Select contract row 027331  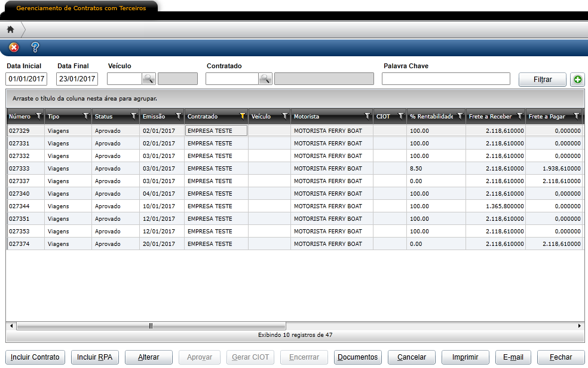click(295, 144)
